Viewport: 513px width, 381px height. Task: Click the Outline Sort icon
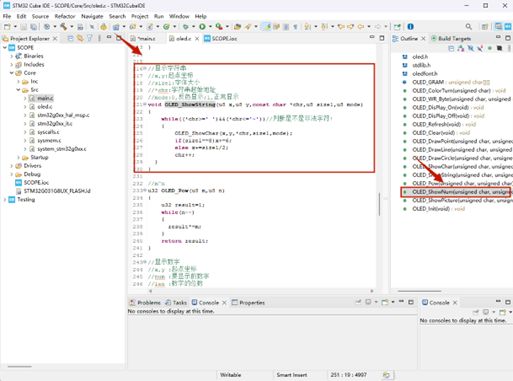click(461, 49)
